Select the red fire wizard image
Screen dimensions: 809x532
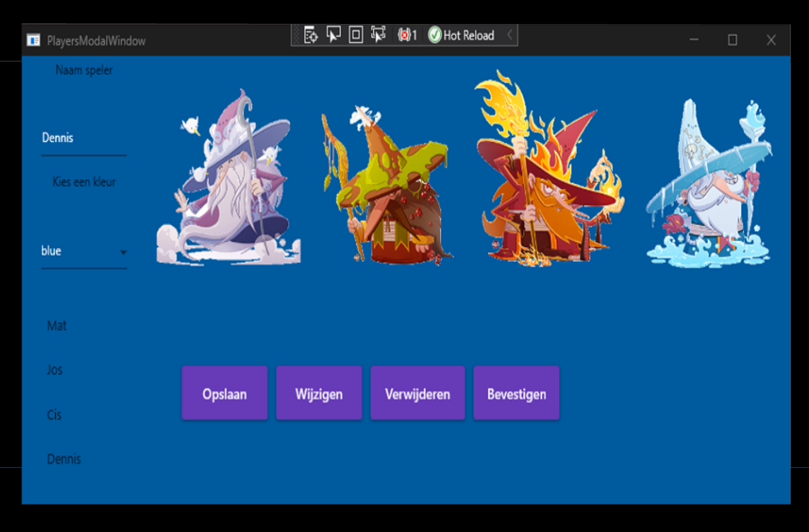[549, 168]
